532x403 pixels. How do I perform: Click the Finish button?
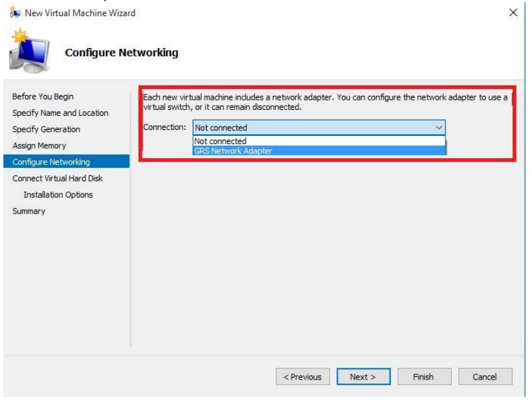pyautogui.click(x=424, y=376)
